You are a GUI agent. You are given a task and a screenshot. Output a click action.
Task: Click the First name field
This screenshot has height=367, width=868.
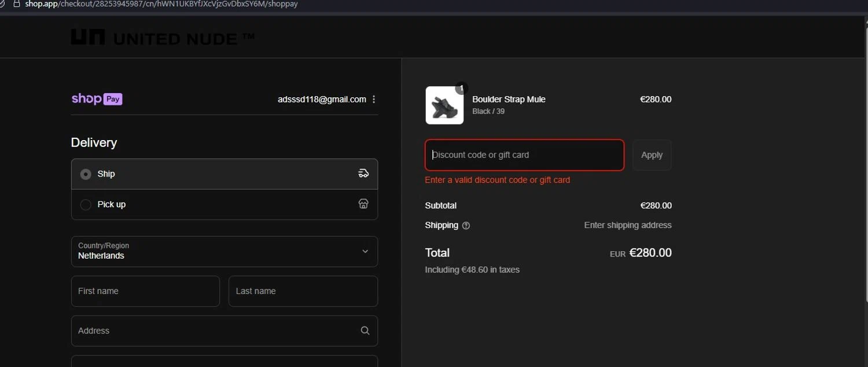145,291
